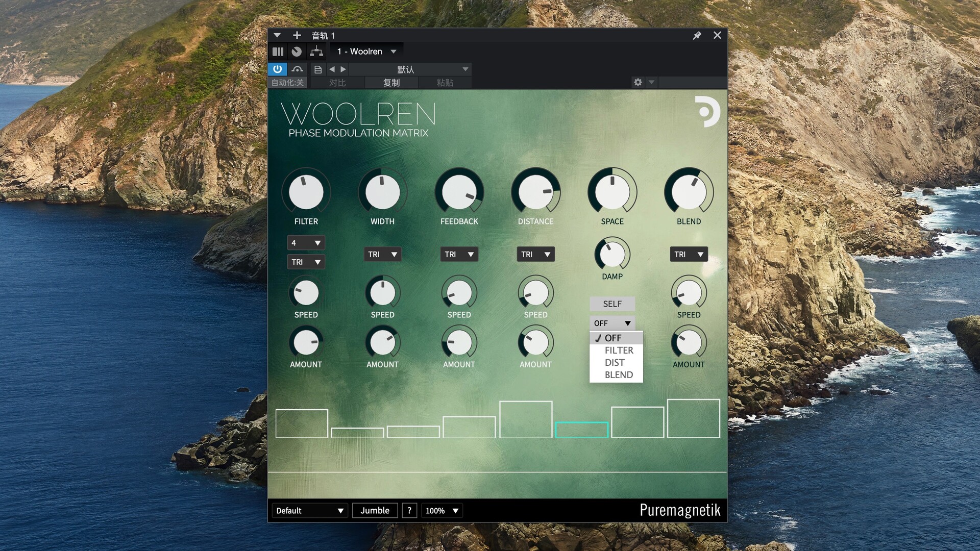Open the TRI waveform dropdown under FILTER
The image size is (980, 551).
click(x=306, y=262)
